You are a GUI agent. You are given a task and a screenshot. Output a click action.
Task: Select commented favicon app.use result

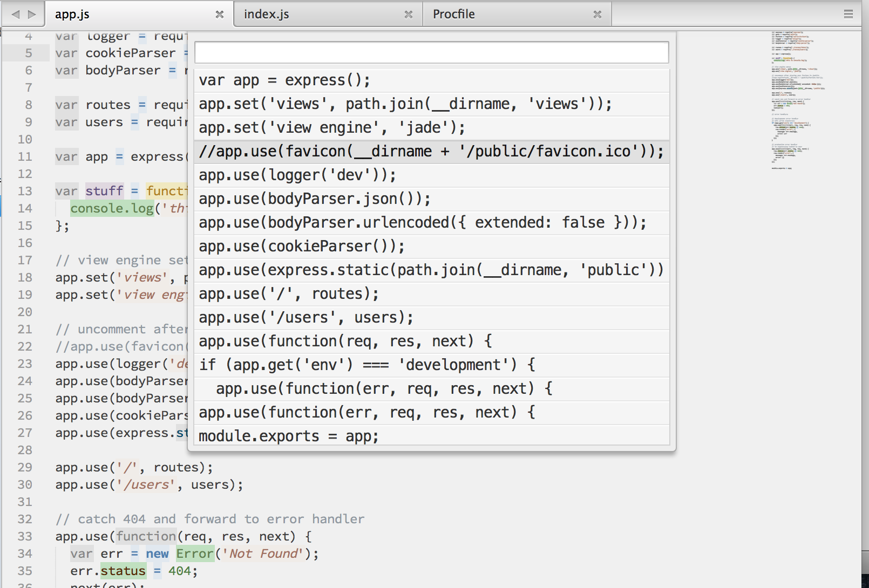pos(432,152)
